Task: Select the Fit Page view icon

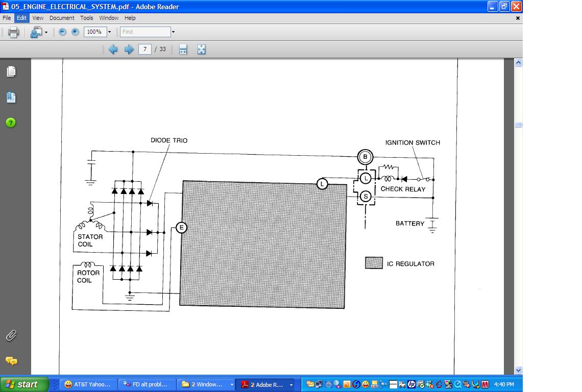Action: (x=201, y=50)
